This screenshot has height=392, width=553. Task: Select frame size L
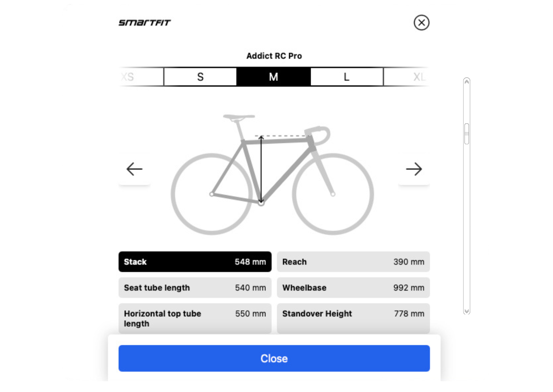click(x=346, y=77)
